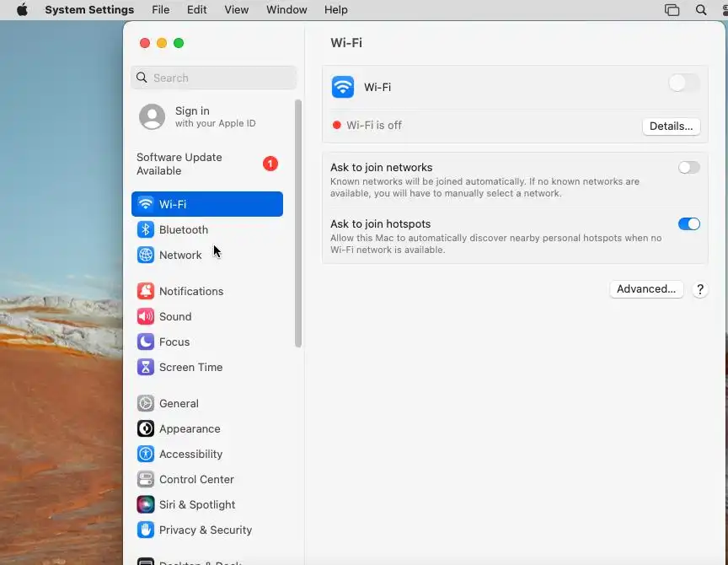Open the File menu
The width and height of the screenshot is (728, 565).
point(161,10)
